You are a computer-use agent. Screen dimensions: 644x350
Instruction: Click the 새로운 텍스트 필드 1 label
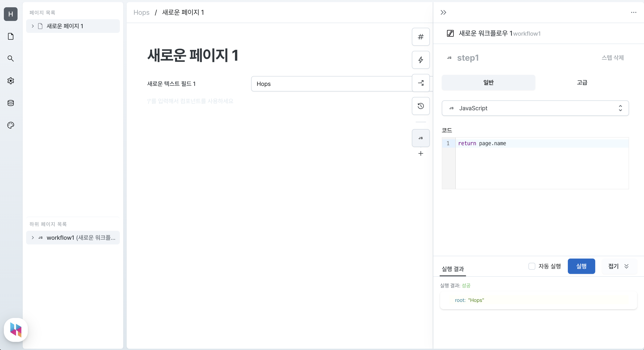click(171, 84)
